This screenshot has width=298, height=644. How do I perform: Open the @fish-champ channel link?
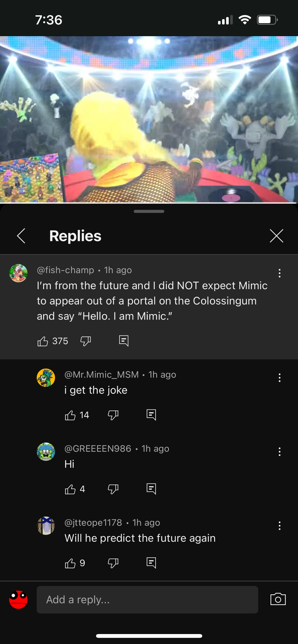(x=65, y=270)
